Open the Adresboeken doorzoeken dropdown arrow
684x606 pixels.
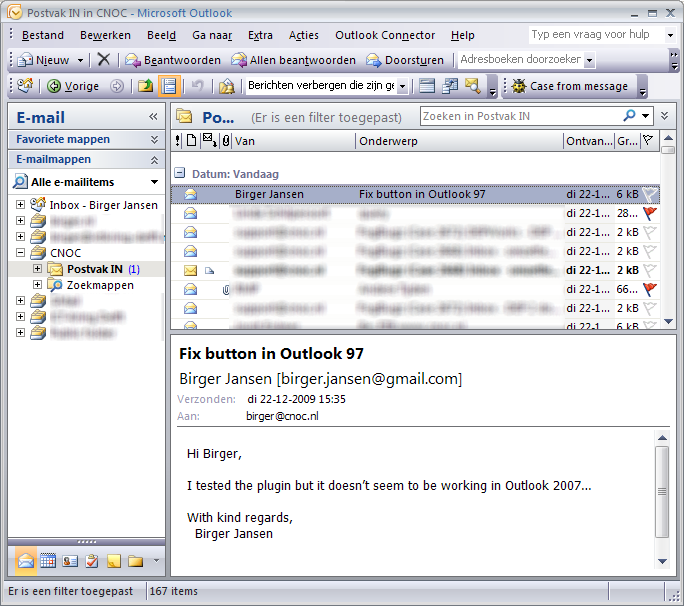[589, 60]
